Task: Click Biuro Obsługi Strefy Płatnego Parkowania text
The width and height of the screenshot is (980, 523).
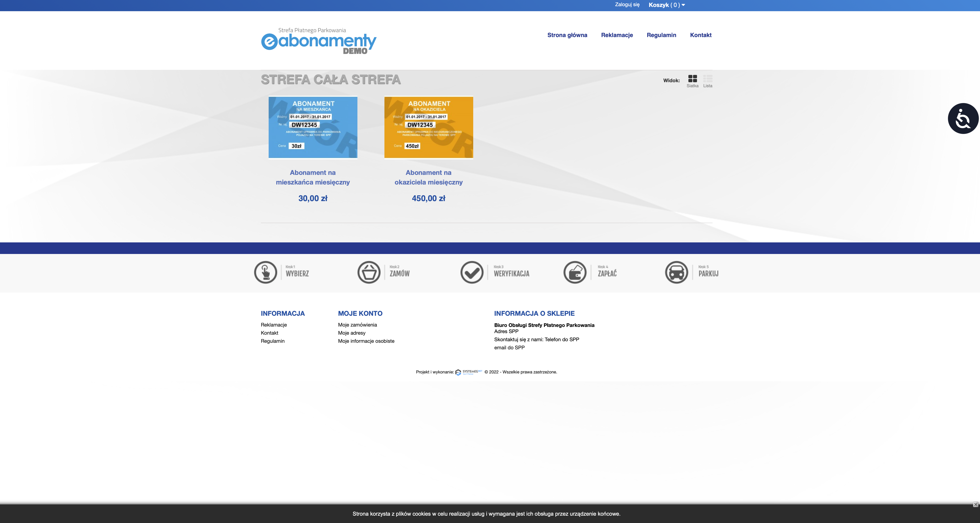Action: tap(544, 325)
